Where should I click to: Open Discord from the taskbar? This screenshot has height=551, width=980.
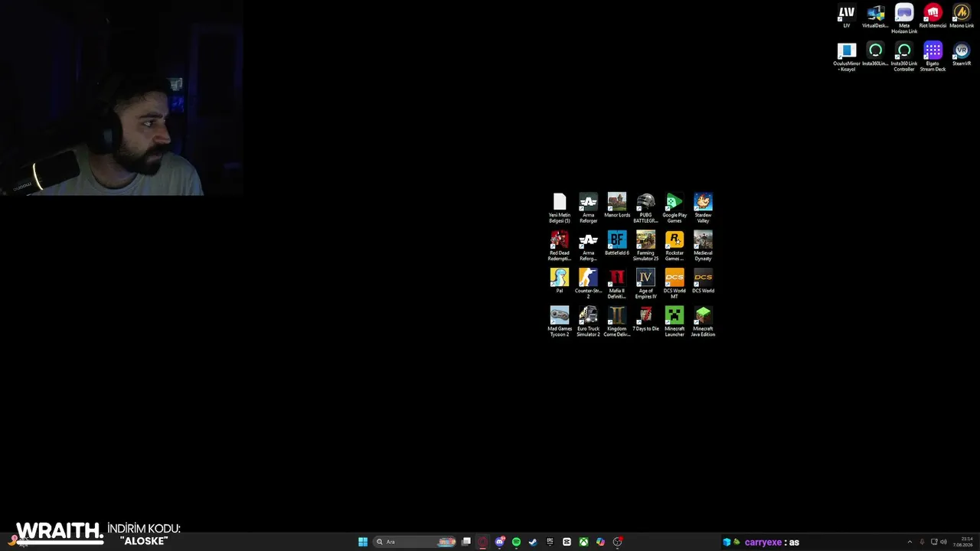[500, 542]
